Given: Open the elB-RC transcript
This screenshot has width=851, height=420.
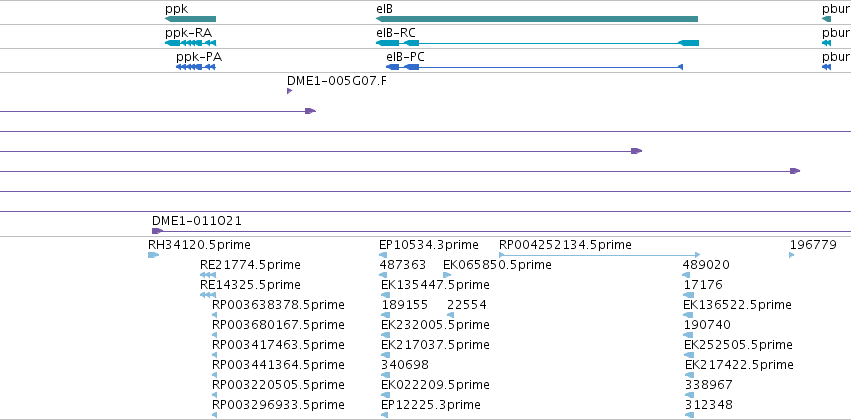Looking at the screenshot, I should click(537, 43).
